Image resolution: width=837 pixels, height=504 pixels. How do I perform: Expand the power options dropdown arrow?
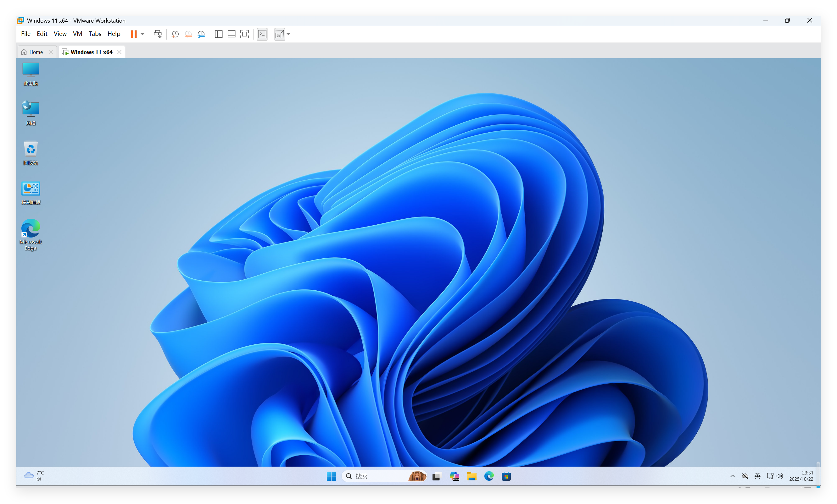[x=143, y=34]
